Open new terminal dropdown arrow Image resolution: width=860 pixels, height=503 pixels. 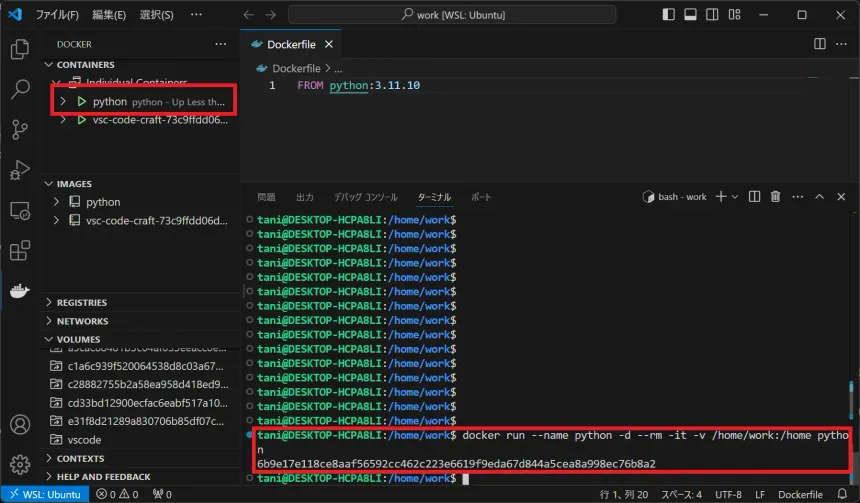click(735, 197)
